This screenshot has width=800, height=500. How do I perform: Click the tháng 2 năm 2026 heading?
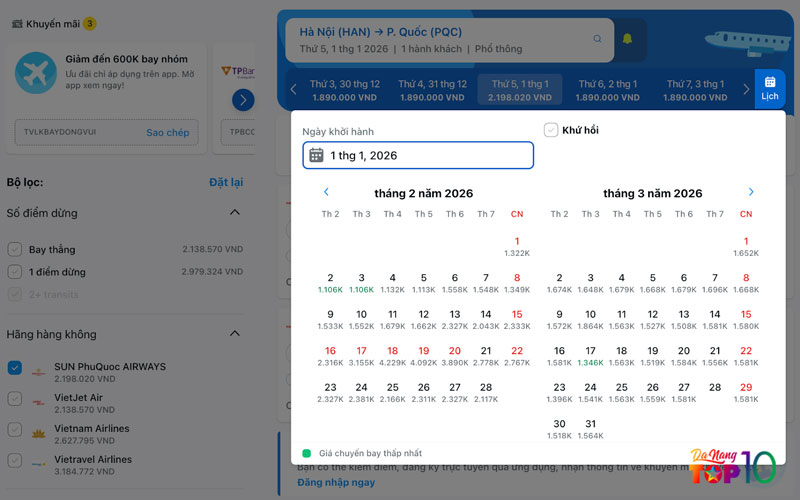(423, 193)
